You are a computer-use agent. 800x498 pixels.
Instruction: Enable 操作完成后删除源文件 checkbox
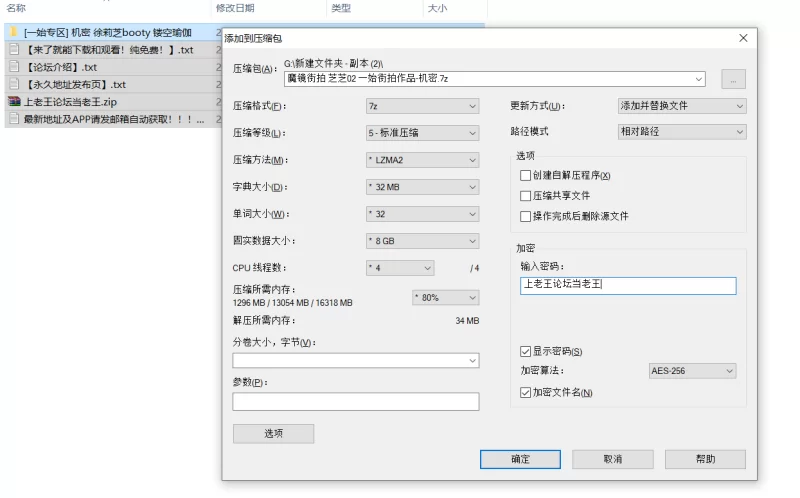pyautogui.click(x=525, y=216)
